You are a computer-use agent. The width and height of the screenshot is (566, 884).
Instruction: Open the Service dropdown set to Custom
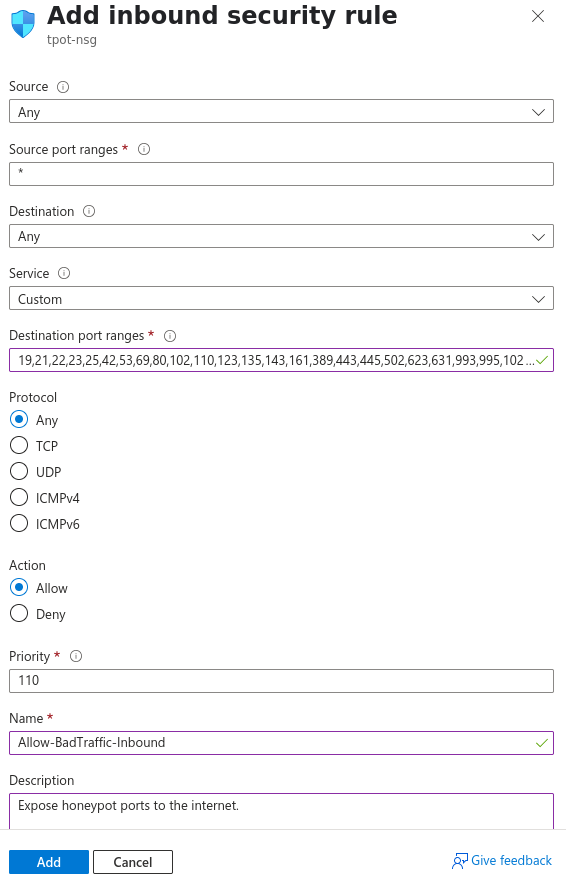[281, 298]
